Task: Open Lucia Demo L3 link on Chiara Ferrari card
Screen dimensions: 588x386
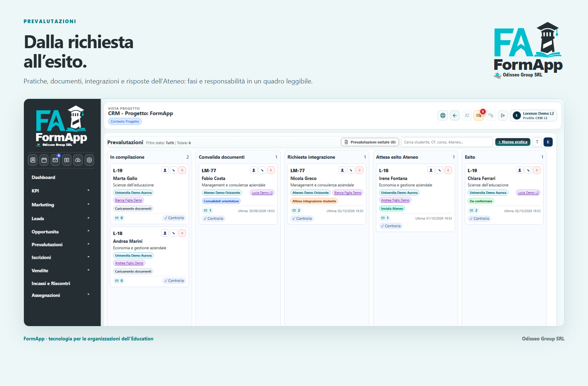Action: 528,193
